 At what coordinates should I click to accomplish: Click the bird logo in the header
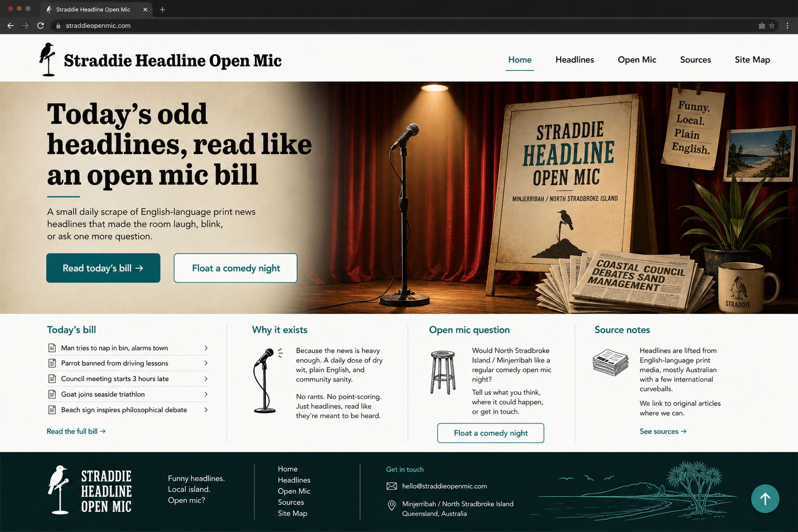point(48,60)
